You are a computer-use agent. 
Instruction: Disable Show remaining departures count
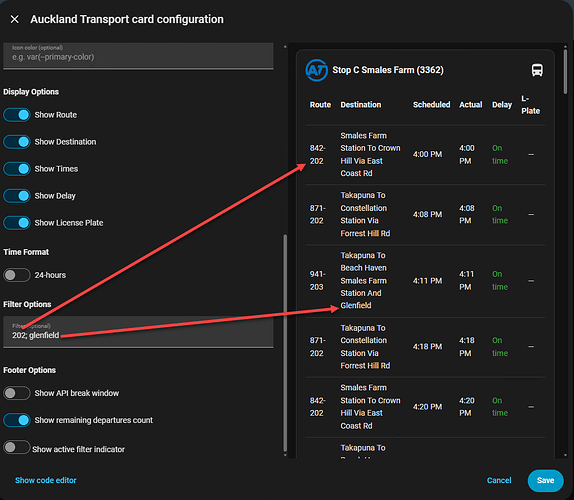pyautogui.click(x=17, y=420)
